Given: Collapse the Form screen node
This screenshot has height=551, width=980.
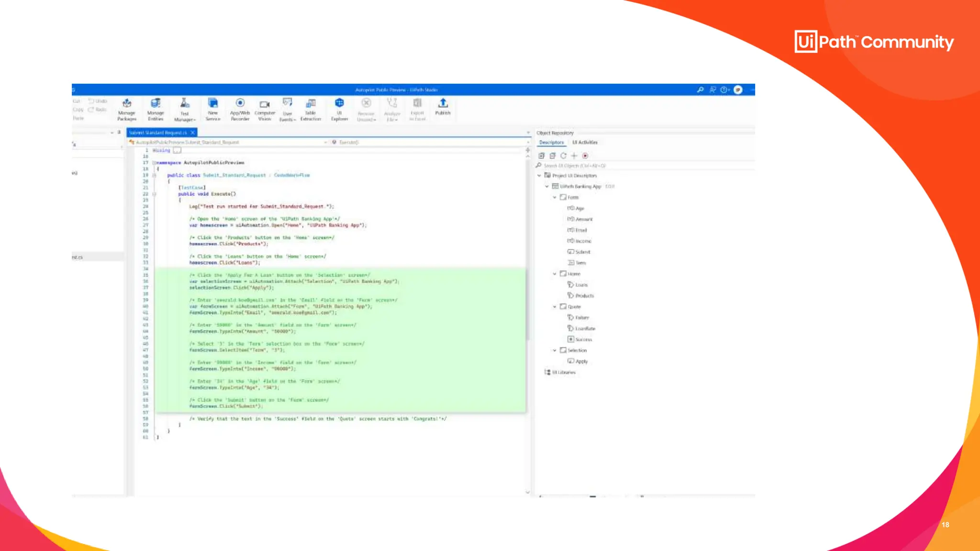Looking at the screenshot, I should coord(555,198).
